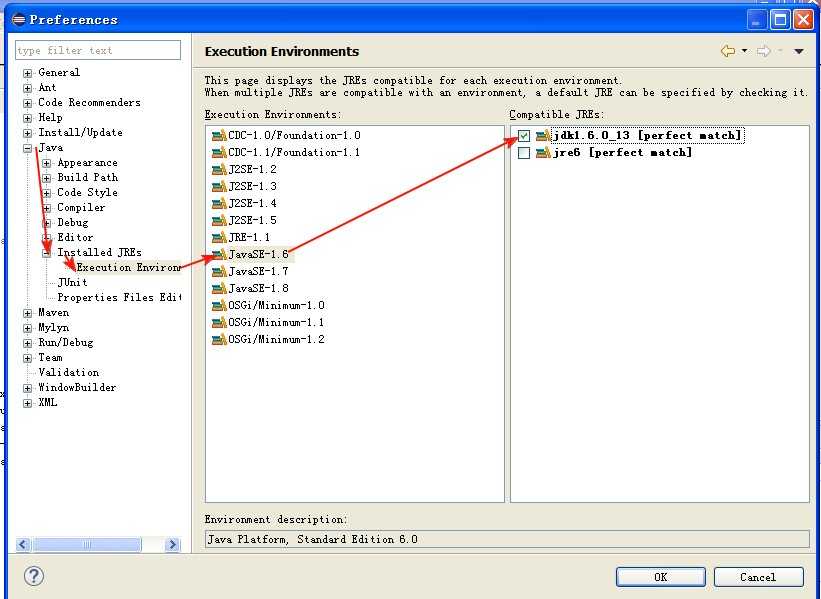This screenshot has width=821, height=599.
Task: Expand the Compiler subtree node
Action: tap(47, 208)
